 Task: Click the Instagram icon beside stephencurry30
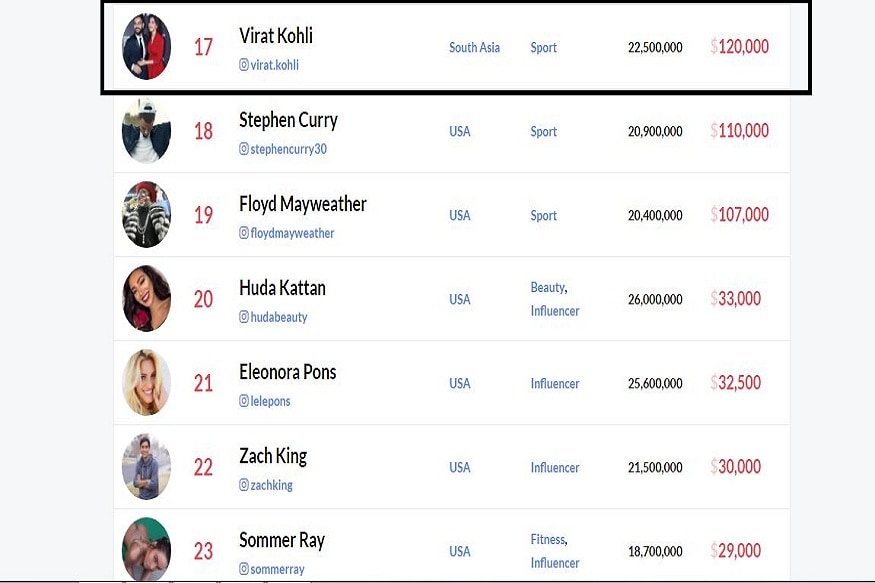pyautogui.click(x=244, y=149)
